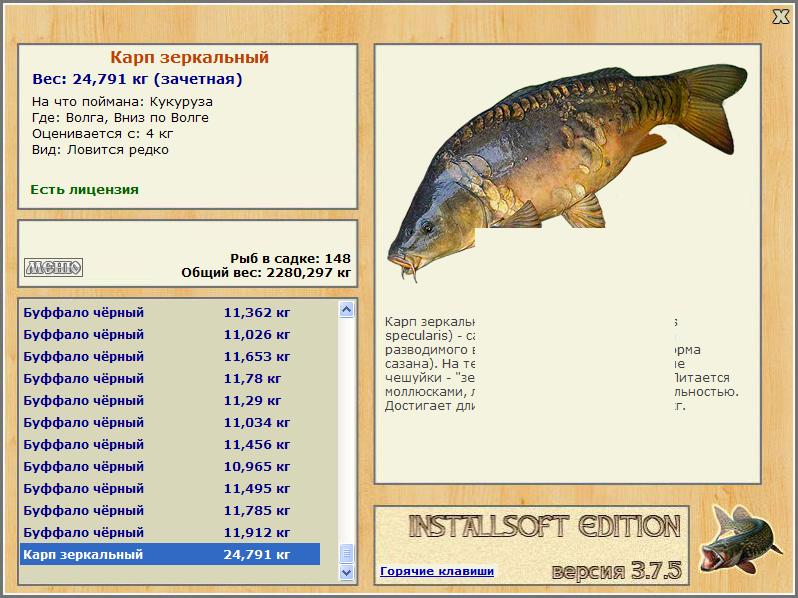Open the Горячие клавиши link

click(437, 571)
